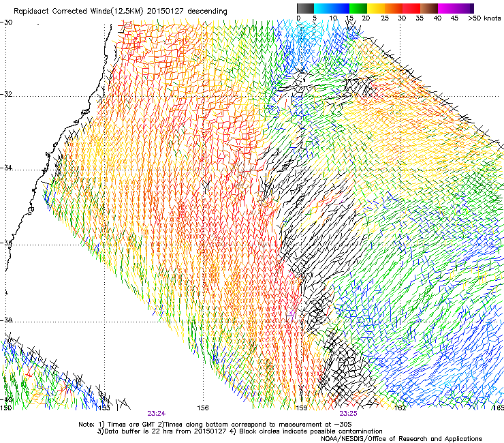This screenshot has height=443, width=504.
Task: Click the '20150127 descending' title date
Action: [x=187, y=12]
